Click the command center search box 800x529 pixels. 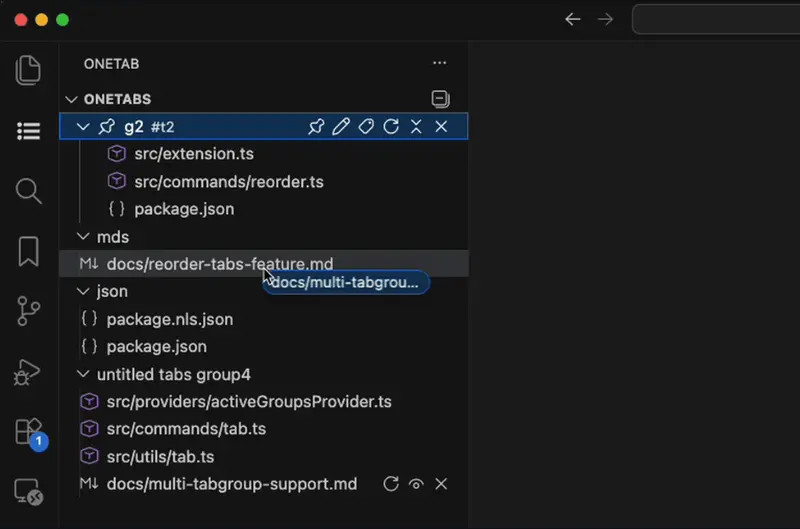click(x=716, y=19)
